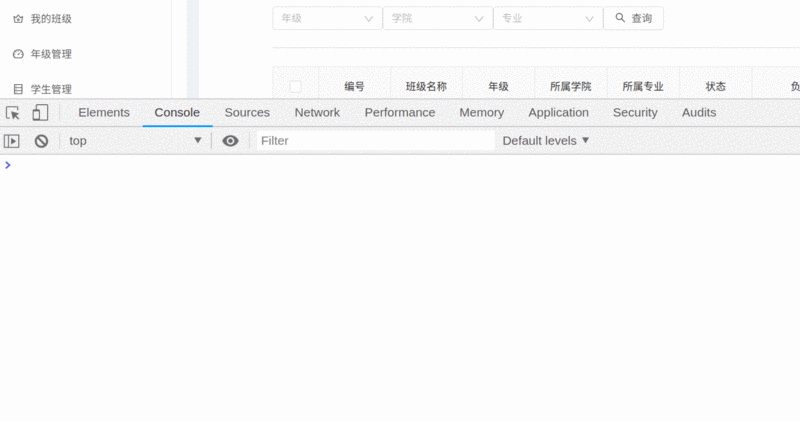This screenshot has height=422, width=800.
Task: Expand the Default levels dropdown
Action: point(546,141)
